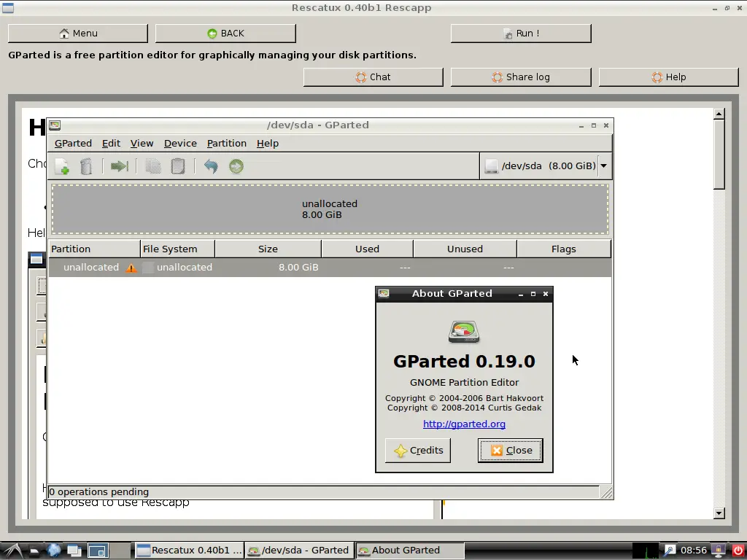Select the unallocated 8.00 GiB disk graphic
The width and height of the screenshot is (747, 560).
coord(330,209)
